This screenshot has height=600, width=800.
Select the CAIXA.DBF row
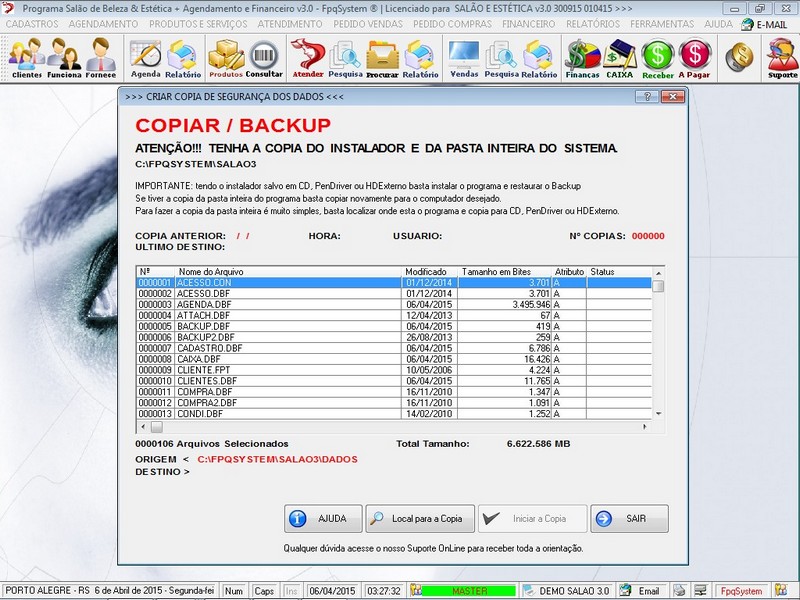[x=394, y=359]
